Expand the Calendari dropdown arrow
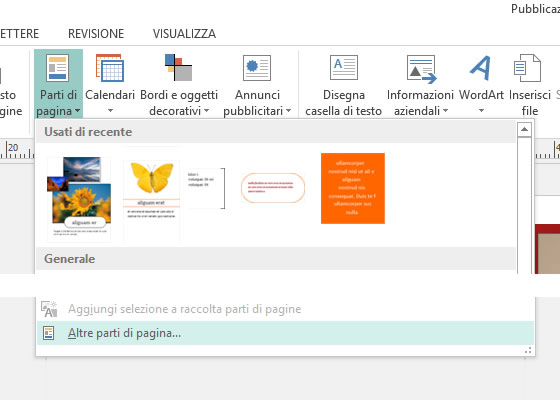560x400 pixels. [110, 111]
